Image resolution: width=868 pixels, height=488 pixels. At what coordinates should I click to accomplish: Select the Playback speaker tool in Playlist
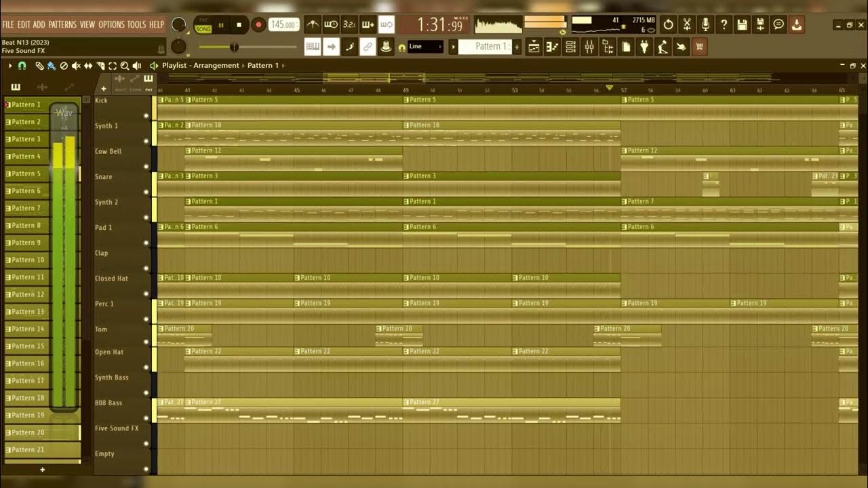coord(137,66)
